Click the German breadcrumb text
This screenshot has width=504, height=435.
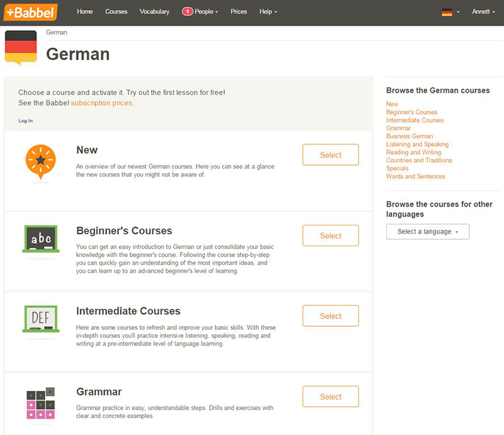click(x=57, y=33)
